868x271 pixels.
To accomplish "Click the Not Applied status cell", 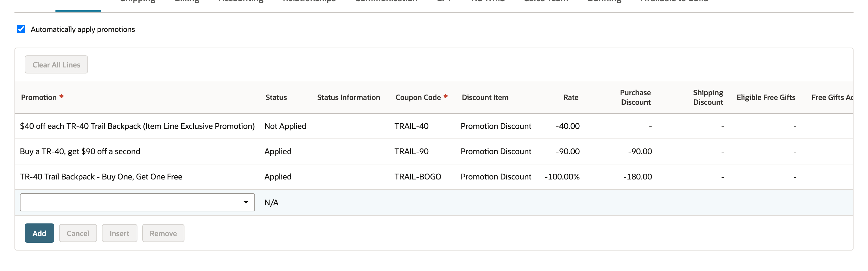I will [285, 126].
